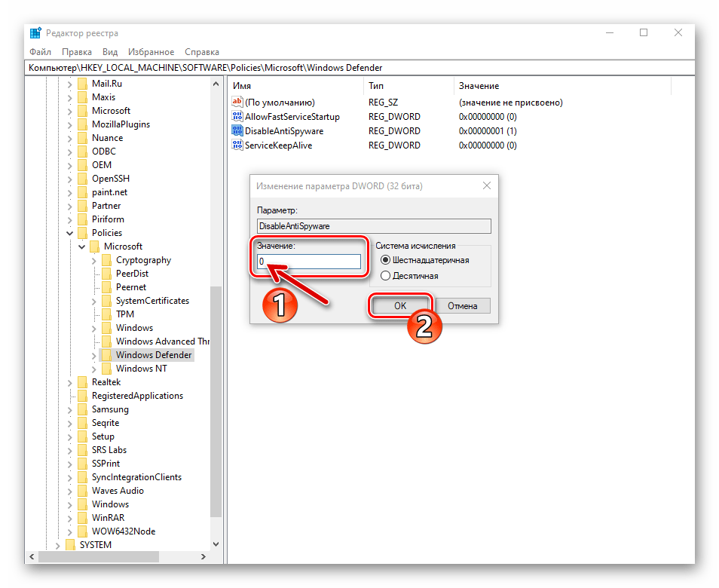The height and width of the screenshot is (588, 719).
Task: Open the Файл menu
Action: (41, 52)
